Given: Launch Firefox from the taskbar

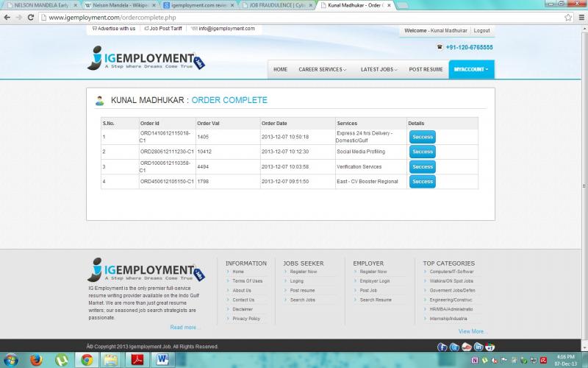Looking at the screenshot, I should pos(36,360).
